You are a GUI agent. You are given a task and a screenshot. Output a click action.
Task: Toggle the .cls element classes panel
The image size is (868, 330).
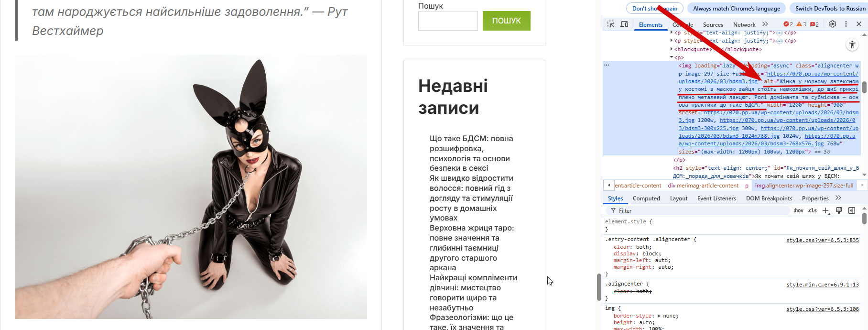812,210
